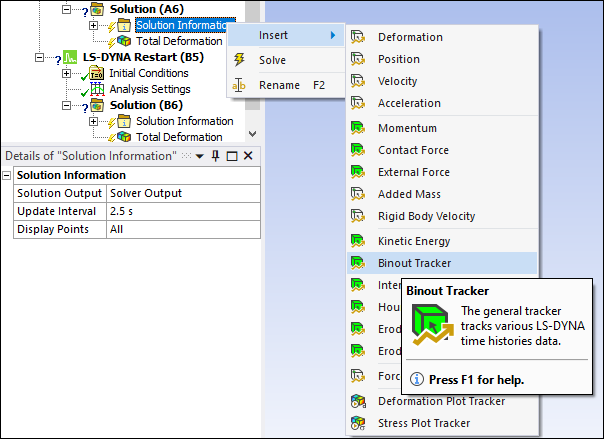Select Analysis Settings in the tree
Viewport: 604px width, 439px height.
(x=150, y=89)
